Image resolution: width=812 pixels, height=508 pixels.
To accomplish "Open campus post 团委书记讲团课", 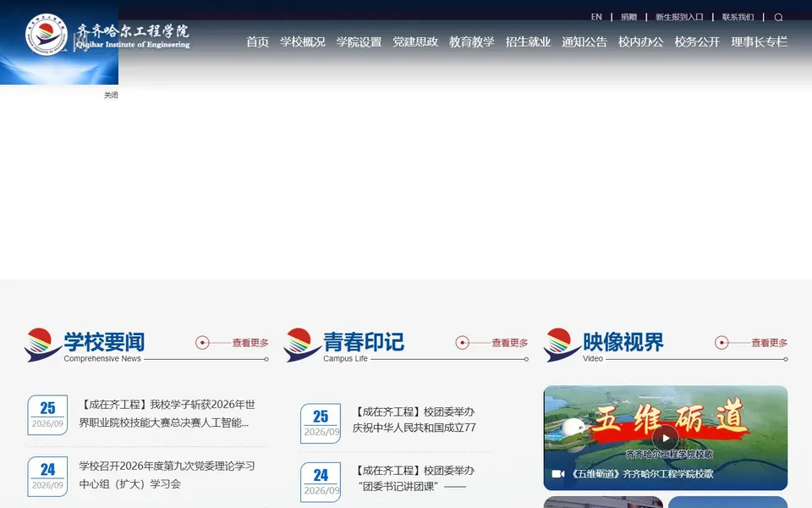I will (x=414, y=478).
